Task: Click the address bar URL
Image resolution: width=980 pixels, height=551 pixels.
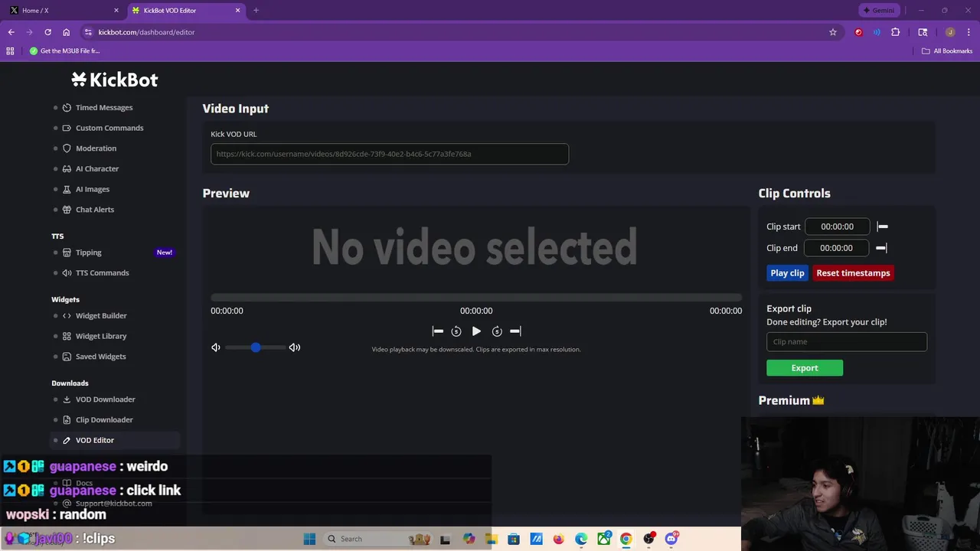Action: click(146, 32)
